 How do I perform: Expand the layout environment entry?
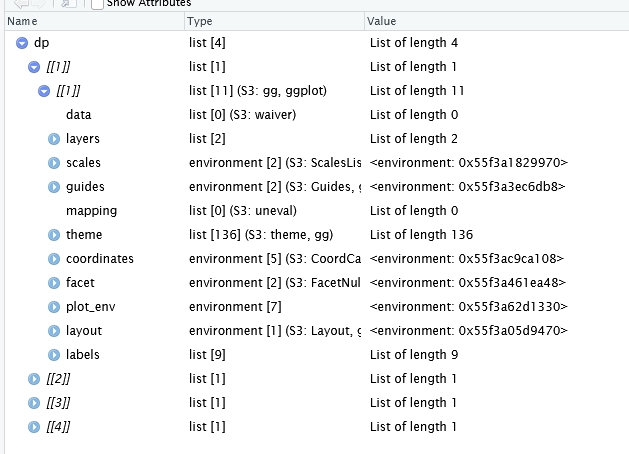(x=54, y=331)
